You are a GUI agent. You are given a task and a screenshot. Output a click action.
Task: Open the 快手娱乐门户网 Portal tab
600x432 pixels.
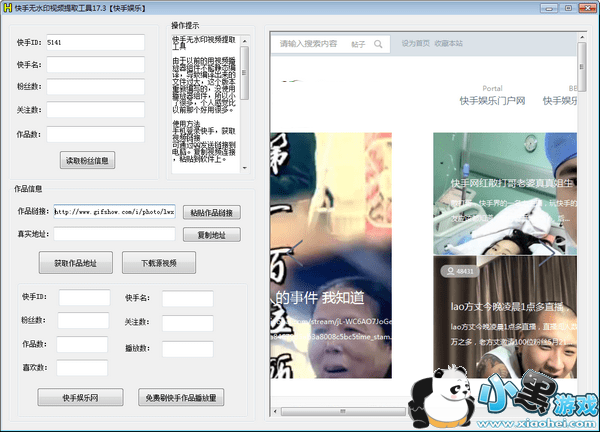tap(492, 95)
